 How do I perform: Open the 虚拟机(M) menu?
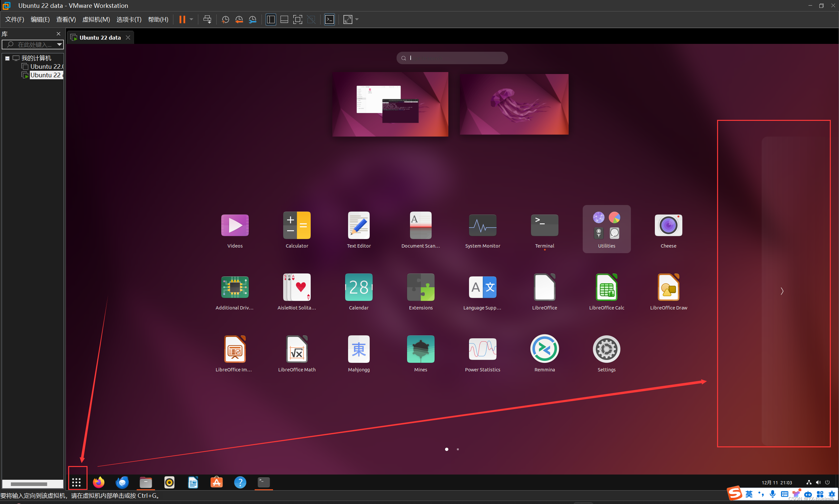pyautogui.click(x=96, y=19)
